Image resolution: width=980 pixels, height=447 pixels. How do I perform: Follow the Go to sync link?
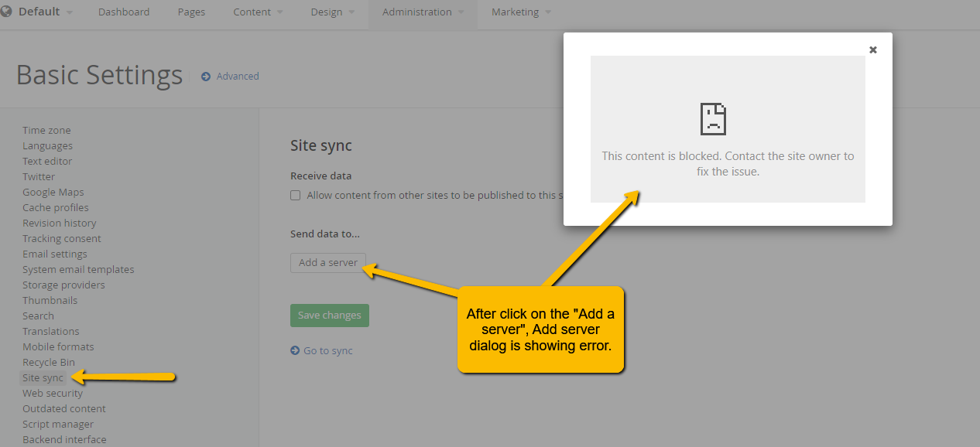327,350
